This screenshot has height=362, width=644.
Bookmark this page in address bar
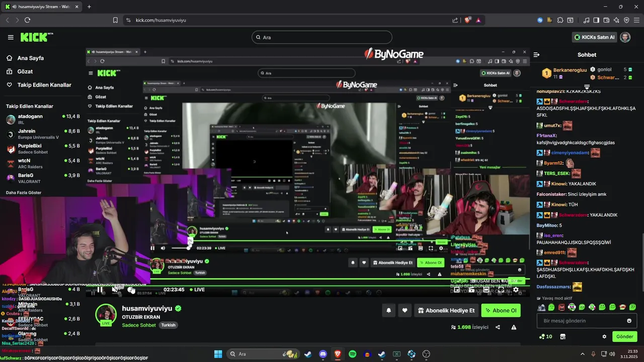point(115,20)
